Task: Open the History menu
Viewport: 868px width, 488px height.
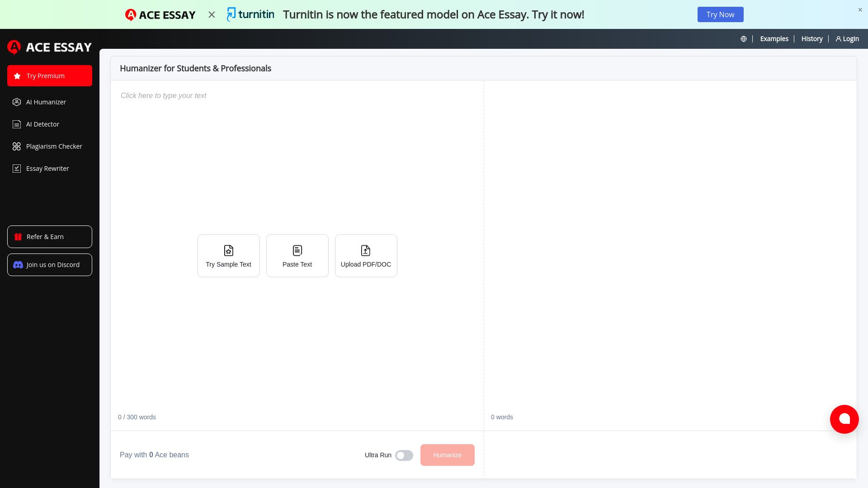Action: pyautogui.click(x=811, y=39)
